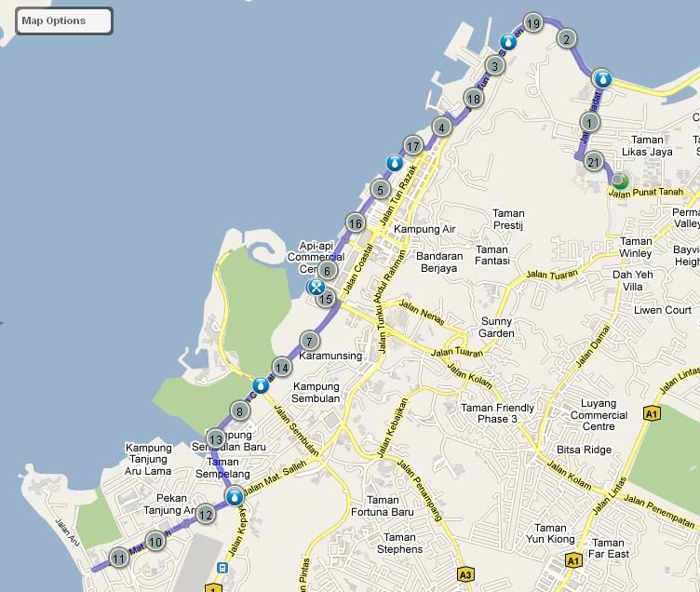The width and height of the screenshot is (700, 592).
Task: Click the Taman Far East label
Action: coord(609,548)
